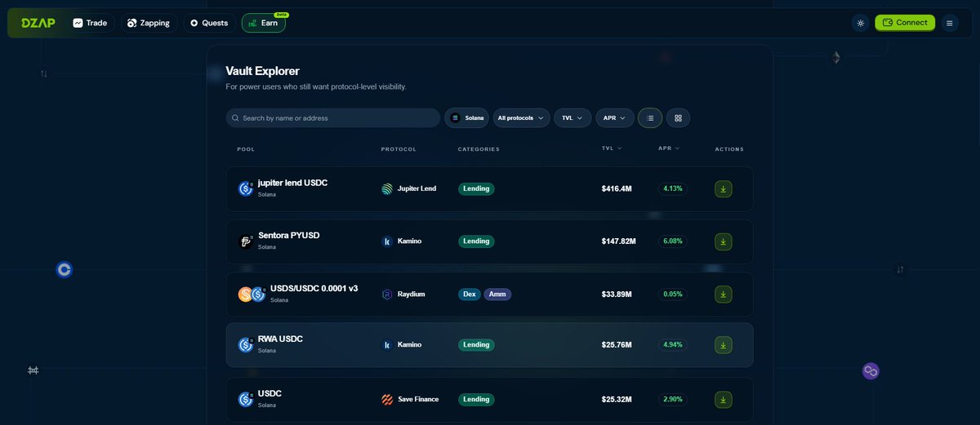
Task: Click the 6.08% APR badge
Action: (673, 241)
